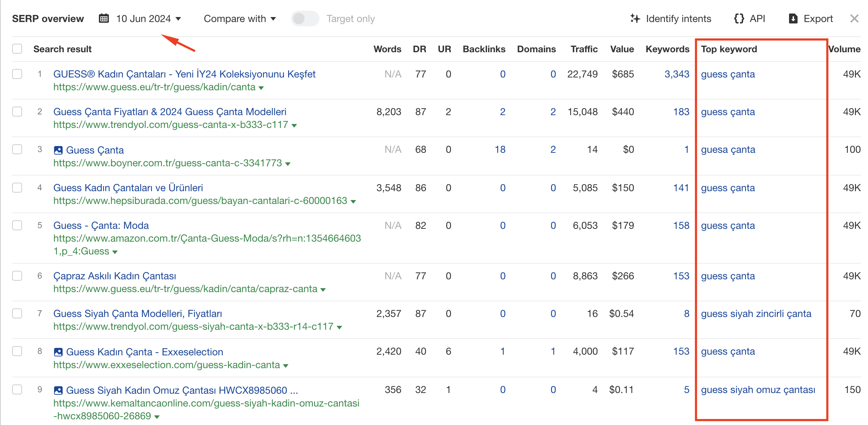Open the Compare with dropdown
868x425 pixels.
coord(240,18)
